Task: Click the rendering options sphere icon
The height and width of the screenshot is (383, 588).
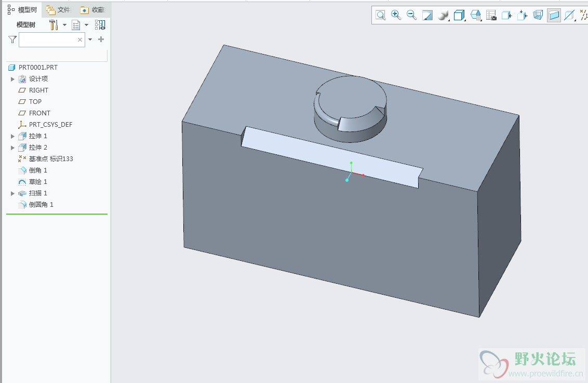Action: [443, 16]
